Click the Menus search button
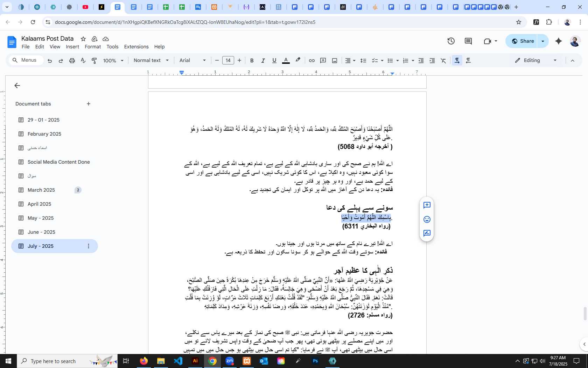This screenshot has height=368, width=588. tap(25, 60)
